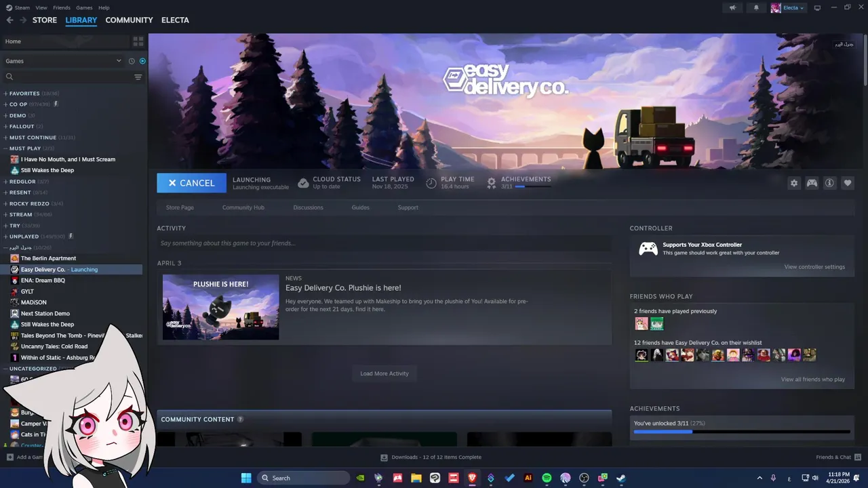Open the announcements megaphone icon

732,8
